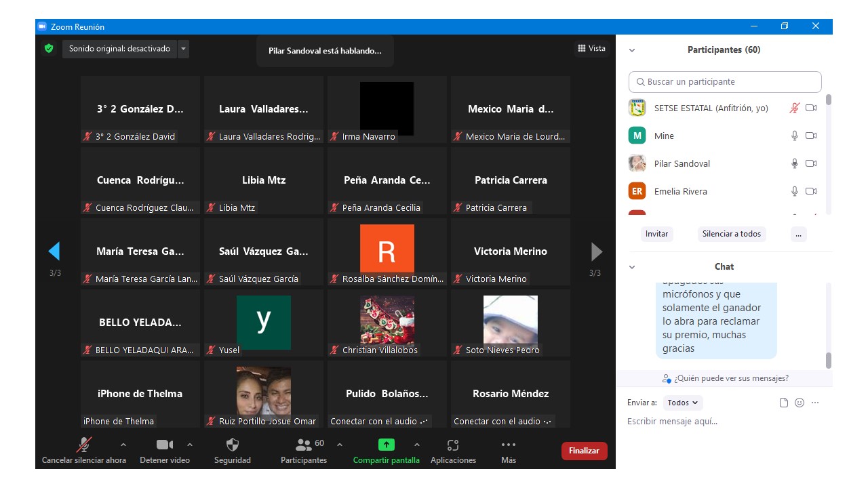868x488 pixels.
Task: Click the file attachment icon in chat
Action: [784, 403]
